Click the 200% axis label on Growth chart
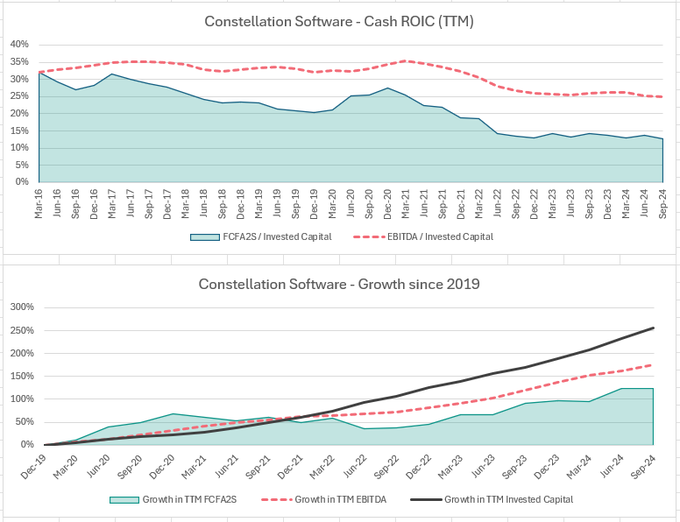The width and height of the screenshot is (680, 522). point(22,353)
